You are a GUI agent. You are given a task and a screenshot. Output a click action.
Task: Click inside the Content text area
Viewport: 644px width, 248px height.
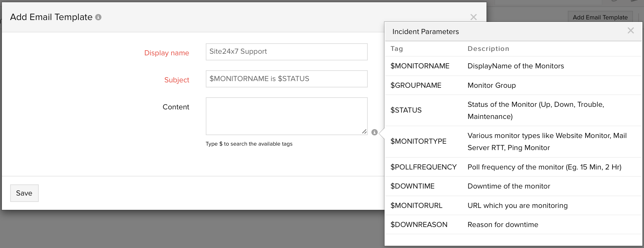point(286,116)
